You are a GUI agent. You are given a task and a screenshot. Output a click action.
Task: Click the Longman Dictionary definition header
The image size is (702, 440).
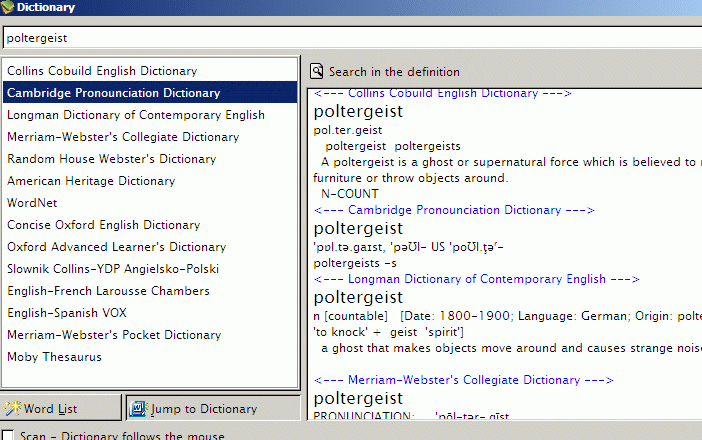[x=476, y=279]
